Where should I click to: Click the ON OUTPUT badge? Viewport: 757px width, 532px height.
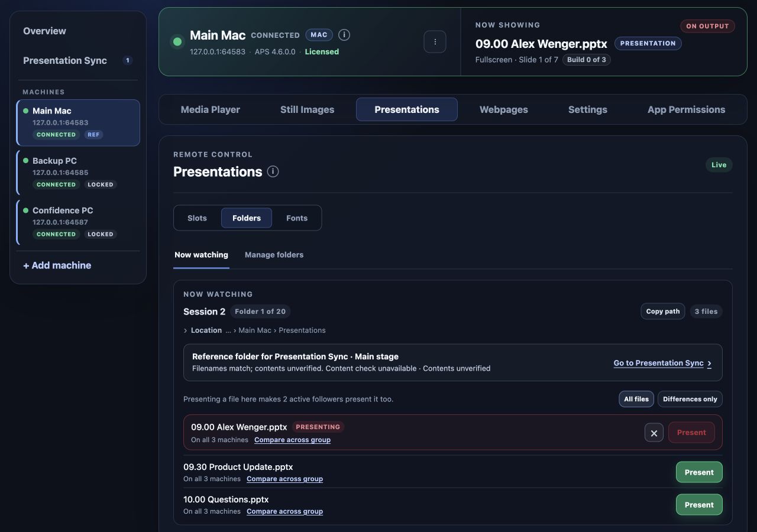pos(708,26)
